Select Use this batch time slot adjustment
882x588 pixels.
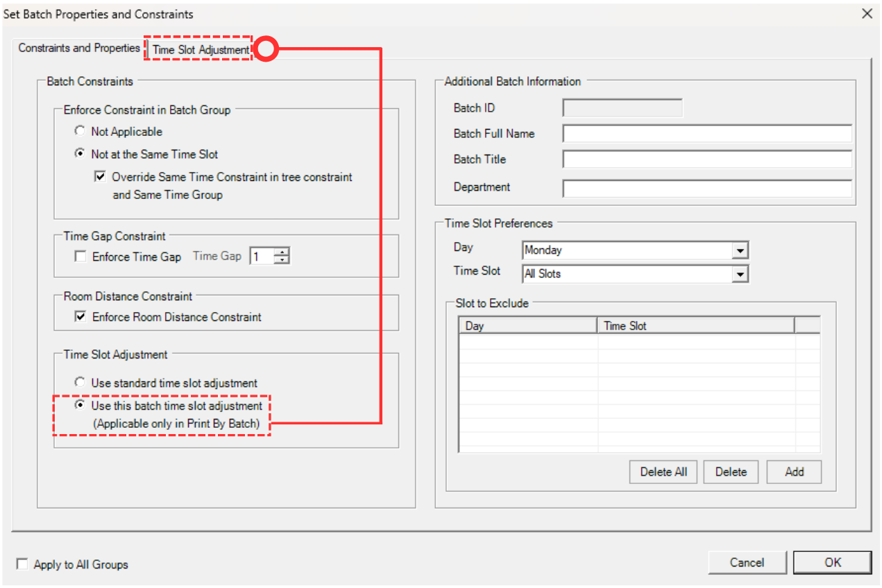[x=80, y=406]
